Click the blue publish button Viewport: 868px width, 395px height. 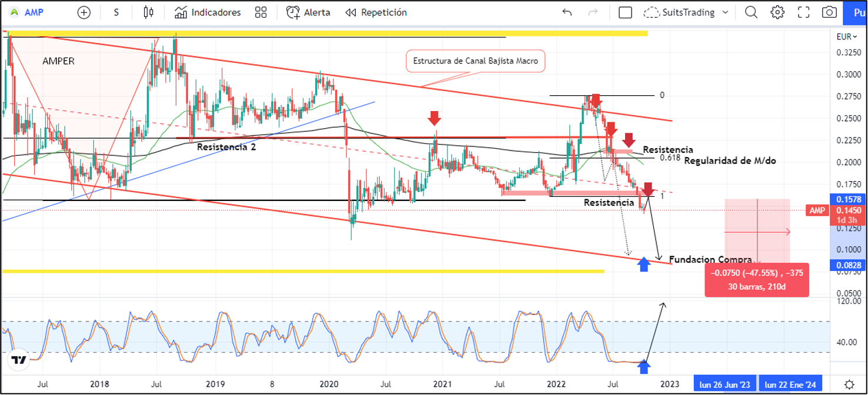856,12
